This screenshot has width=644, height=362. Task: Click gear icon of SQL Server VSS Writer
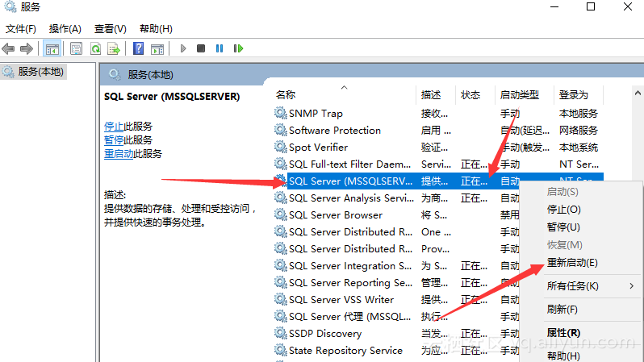point(281,299)
